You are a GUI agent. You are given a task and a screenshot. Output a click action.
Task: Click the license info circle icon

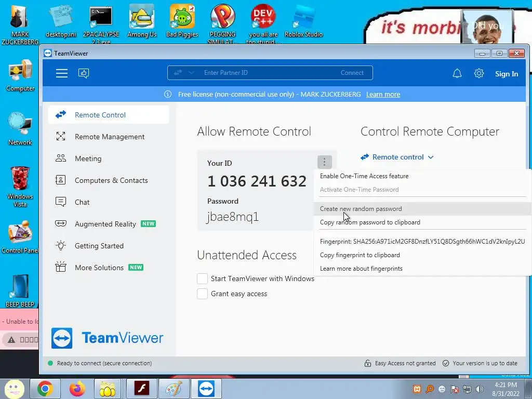coord(168,95)
